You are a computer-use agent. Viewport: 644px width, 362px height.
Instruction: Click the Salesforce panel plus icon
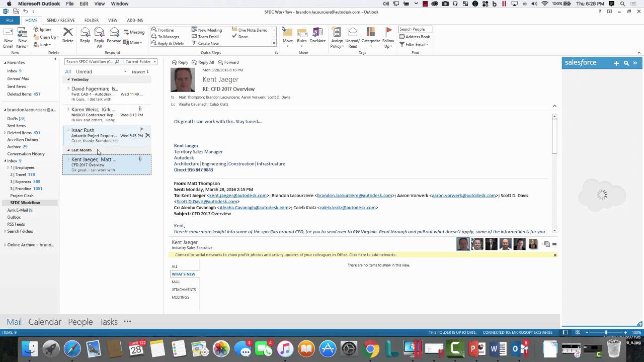point(616,63)
